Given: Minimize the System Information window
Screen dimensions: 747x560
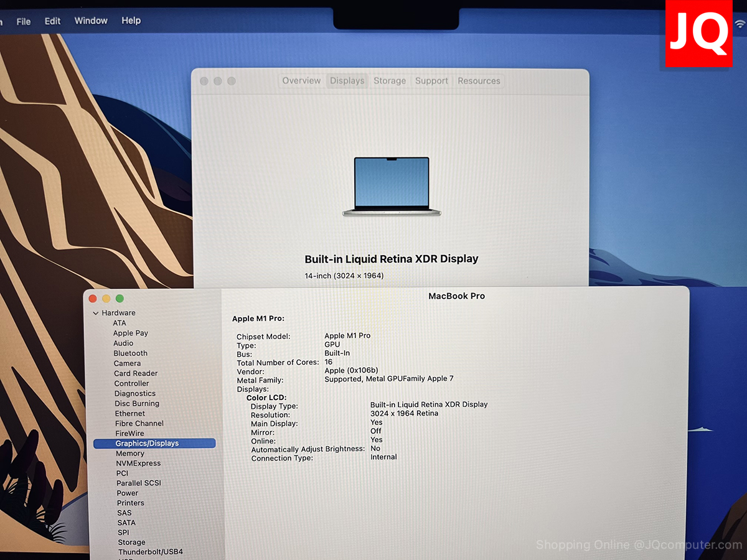Looking at the screenshot, I should click(106, 299).
